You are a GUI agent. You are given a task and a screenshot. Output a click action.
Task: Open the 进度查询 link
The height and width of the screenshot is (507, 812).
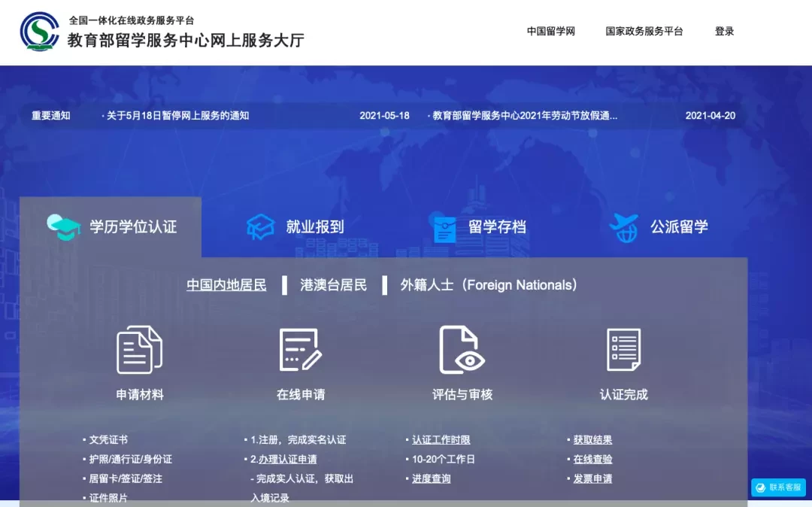coord(432,479)
